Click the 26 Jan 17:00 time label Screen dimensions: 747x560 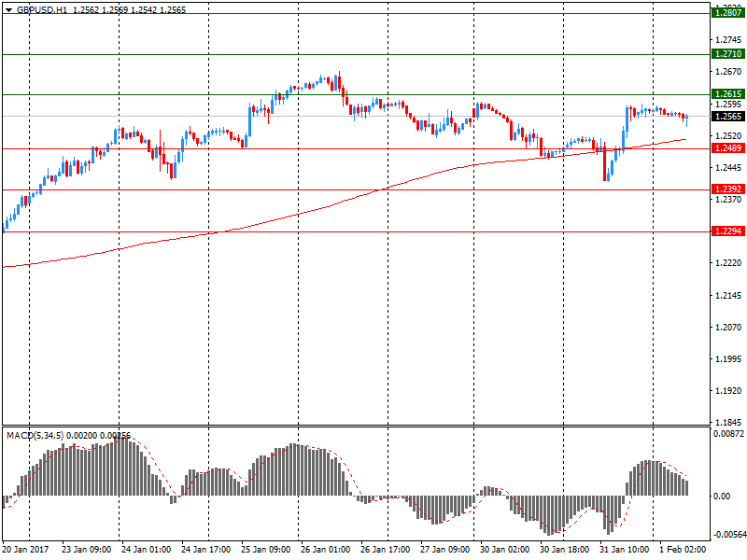tap(386, 550)
